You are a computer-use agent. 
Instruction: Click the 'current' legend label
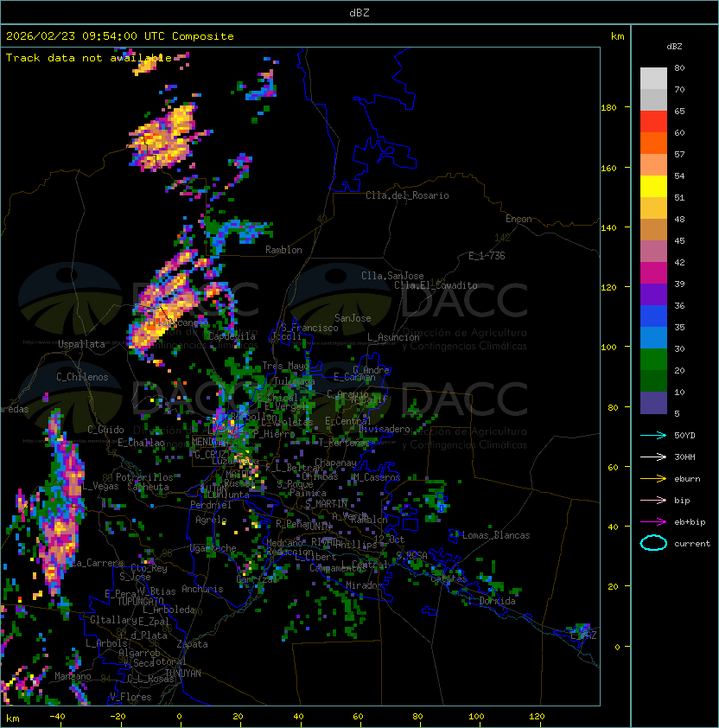click(x=692, y=544)
